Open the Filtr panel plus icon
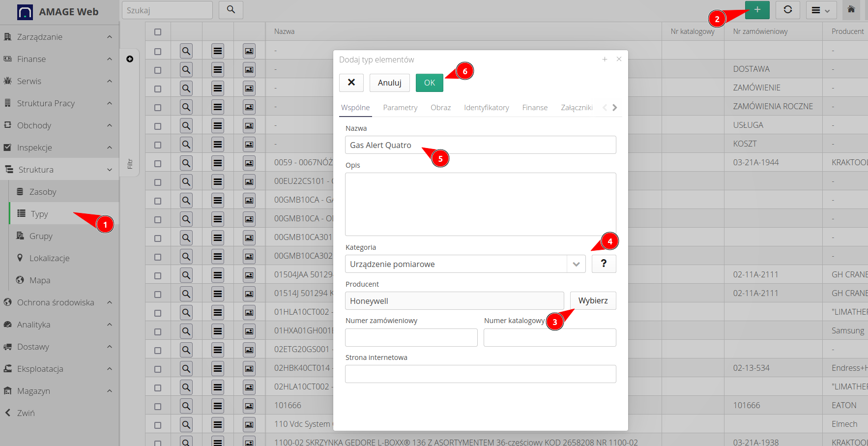868x446 pixels. (x=130, y=59)
